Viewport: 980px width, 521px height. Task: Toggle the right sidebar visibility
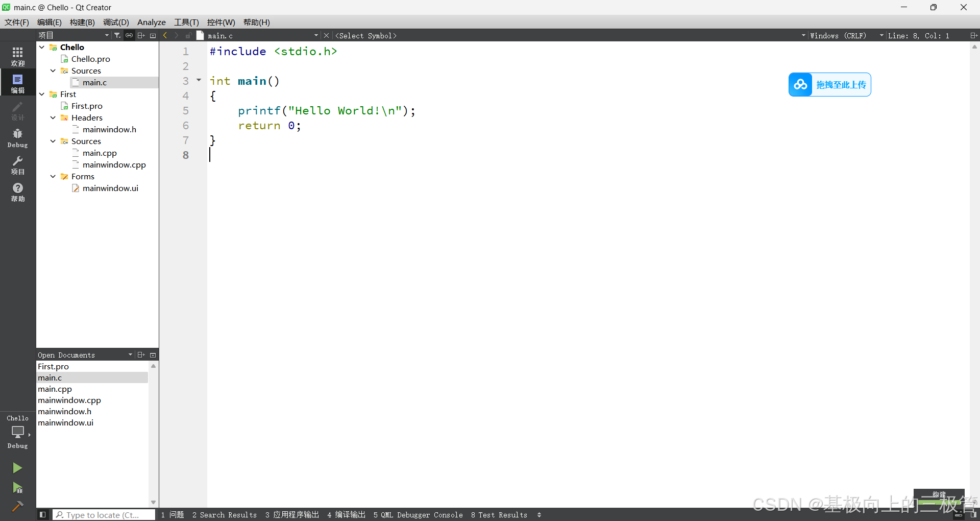[x=973, y=514]
